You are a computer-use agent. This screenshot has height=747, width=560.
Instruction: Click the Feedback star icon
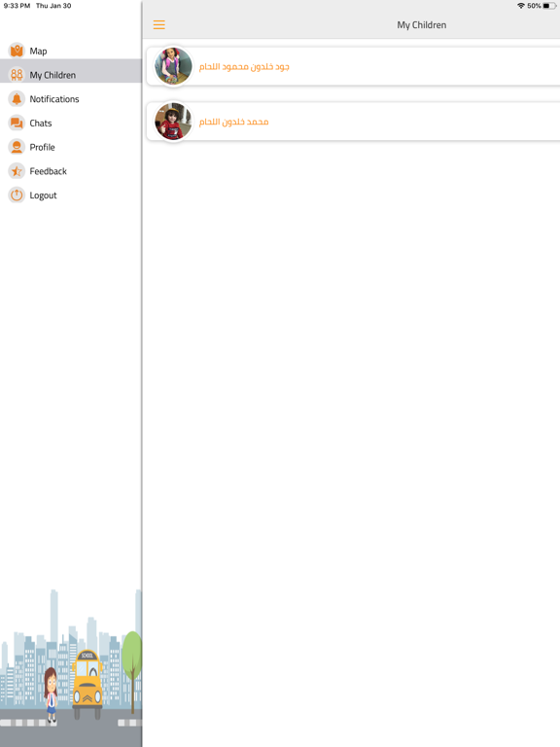(x=17, y=171)
